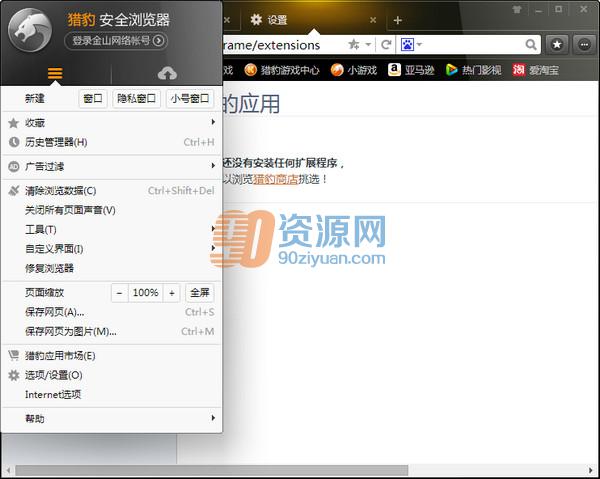Click the magnifier search icon

(x=531, y=45)
